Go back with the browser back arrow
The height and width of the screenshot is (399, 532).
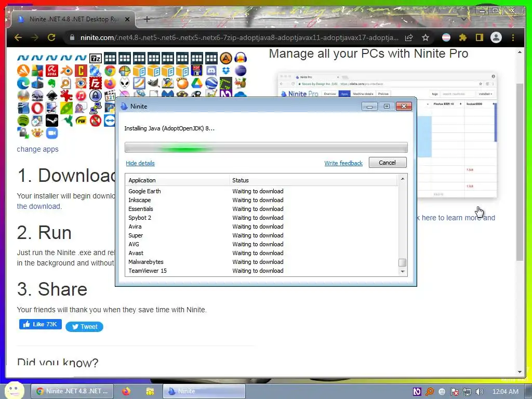pyautogui.click(x=18, y=37)
